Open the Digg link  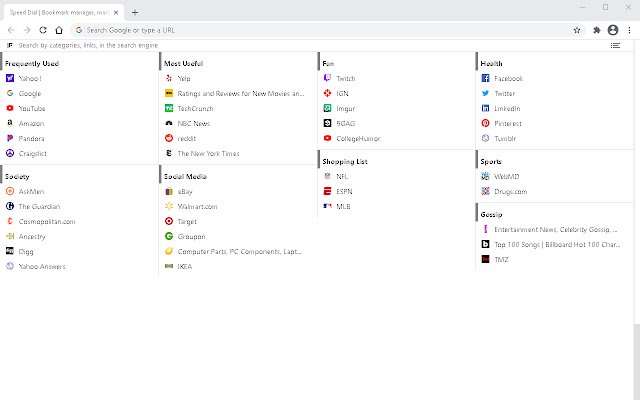click(26, 252)
